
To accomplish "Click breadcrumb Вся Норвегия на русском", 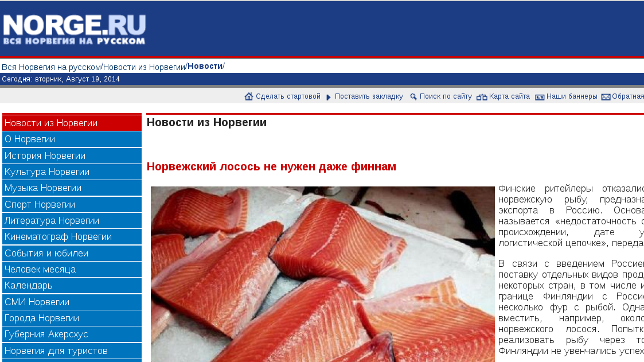I will 52,67.
